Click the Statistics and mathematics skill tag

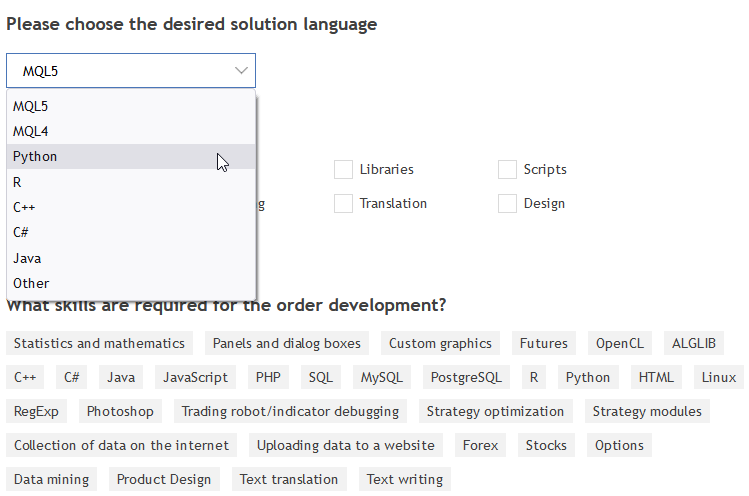99,343
